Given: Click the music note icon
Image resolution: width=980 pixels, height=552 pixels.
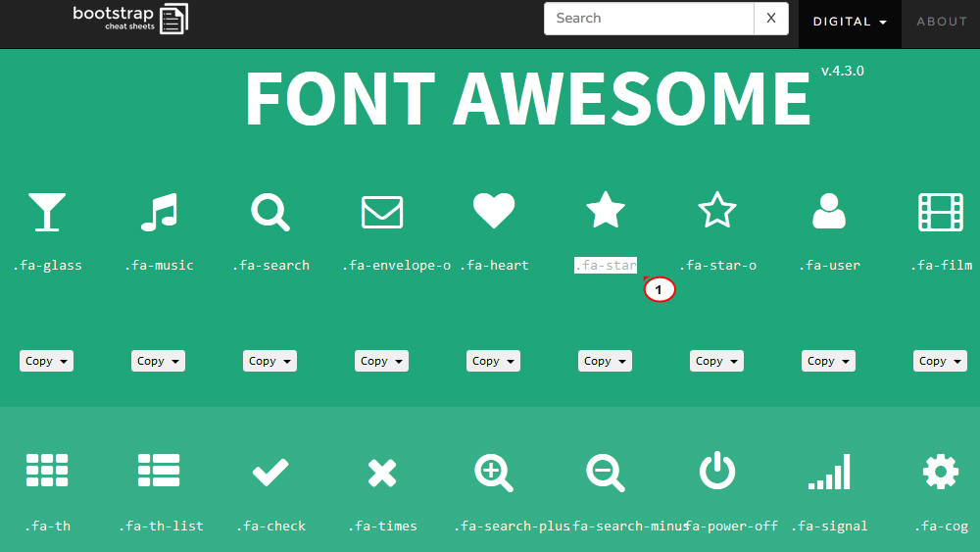Looking at the screenshot, I should coord(159,212).
